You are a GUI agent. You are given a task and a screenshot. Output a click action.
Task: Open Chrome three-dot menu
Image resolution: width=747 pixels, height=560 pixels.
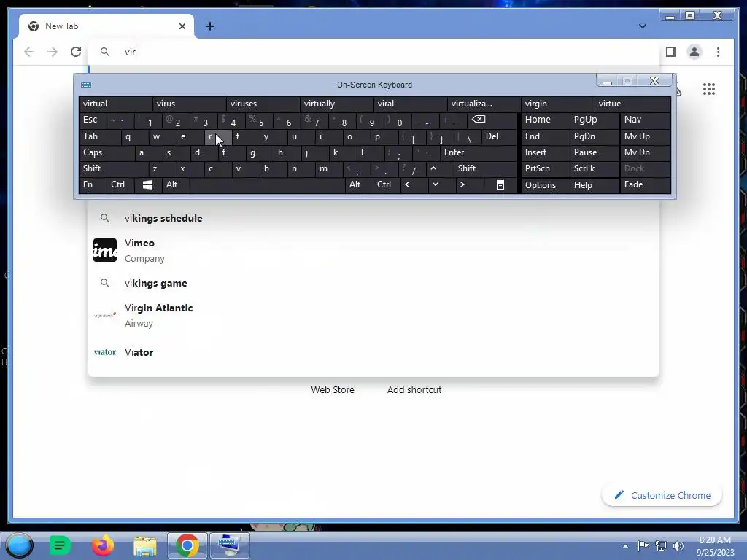click(x=718, y=52)
